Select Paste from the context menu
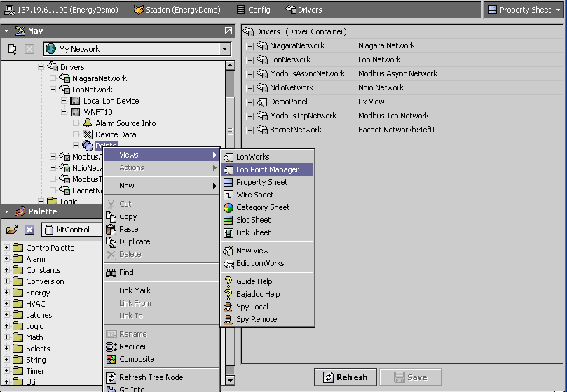 point(128,229)
